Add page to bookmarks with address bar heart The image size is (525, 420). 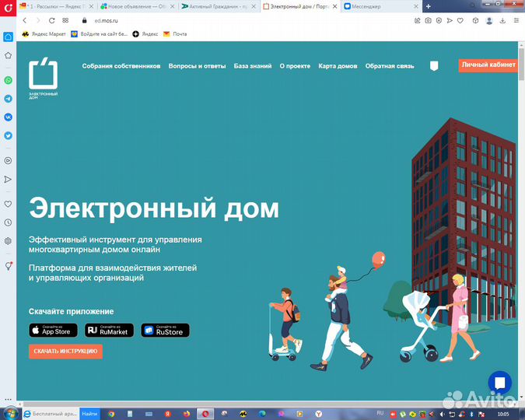[460, 20]
